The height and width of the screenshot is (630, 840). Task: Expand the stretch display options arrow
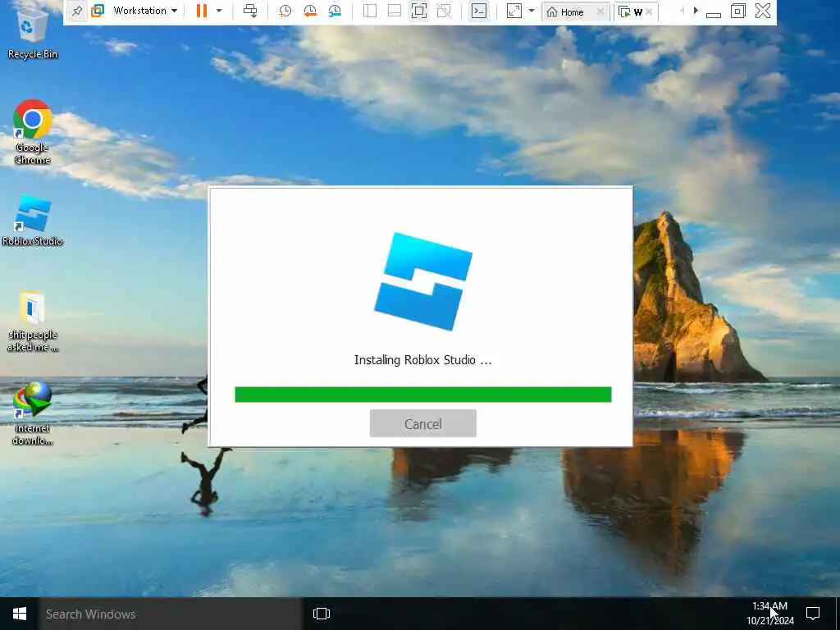pos(532,11)
